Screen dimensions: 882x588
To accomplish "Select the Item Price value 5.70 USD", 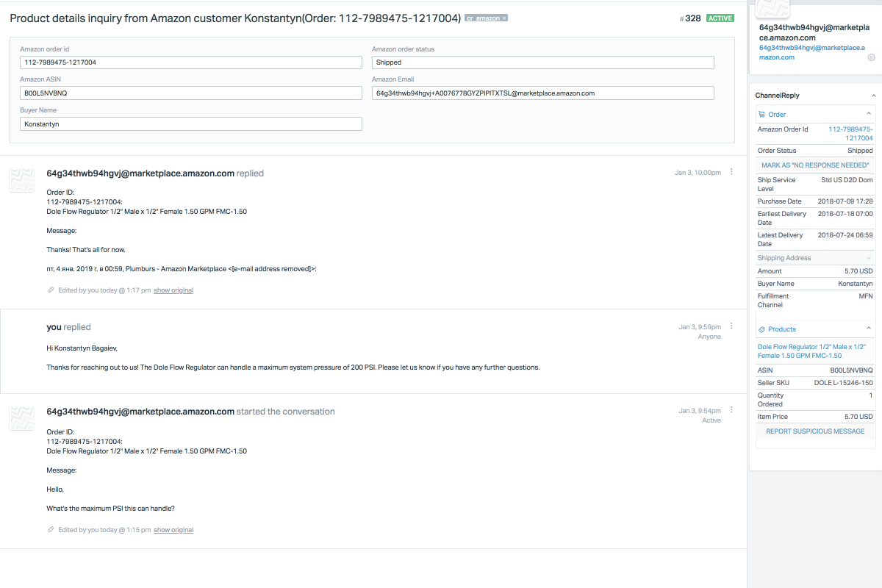I will click(858, 417).
